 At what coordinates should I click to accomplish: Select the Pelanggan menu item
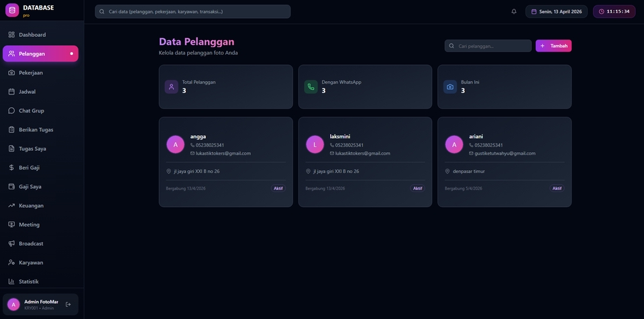(x=40, y=54)
